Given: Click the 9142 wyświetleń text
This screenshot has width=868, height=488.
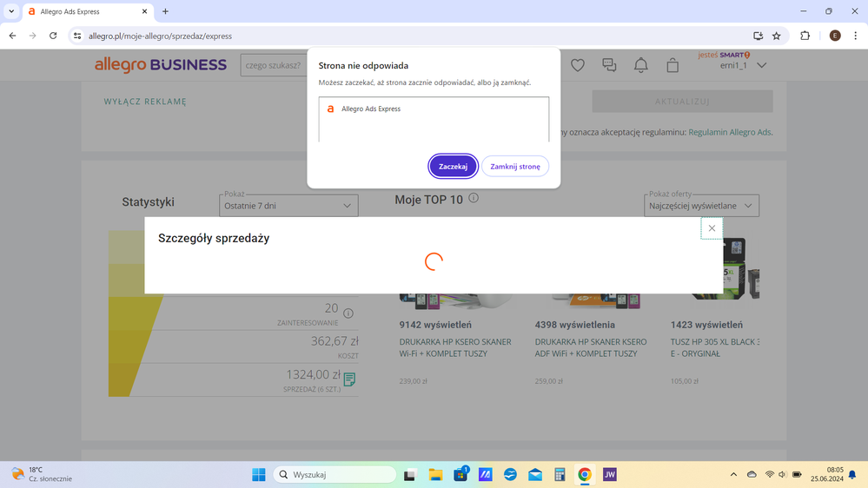Looking at the screenshot, I should tap(435, 325).
